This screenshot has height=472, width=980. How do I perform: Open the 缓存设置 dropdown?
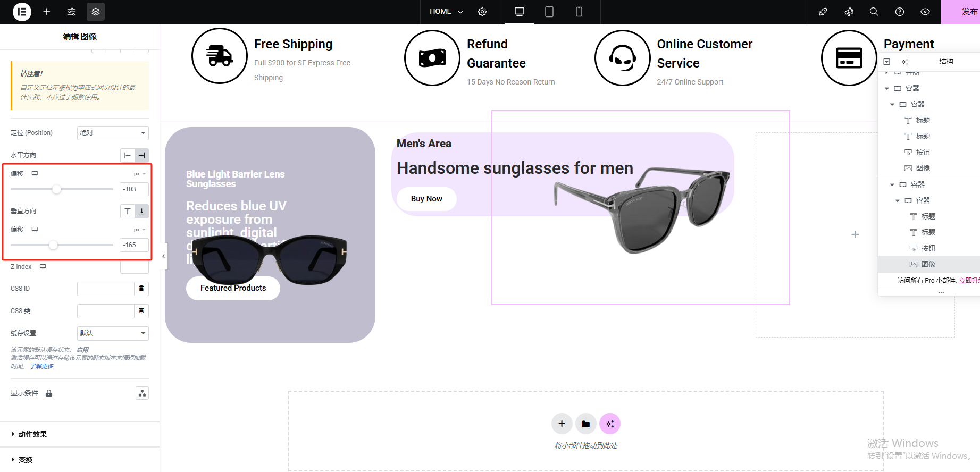(113, 333)
